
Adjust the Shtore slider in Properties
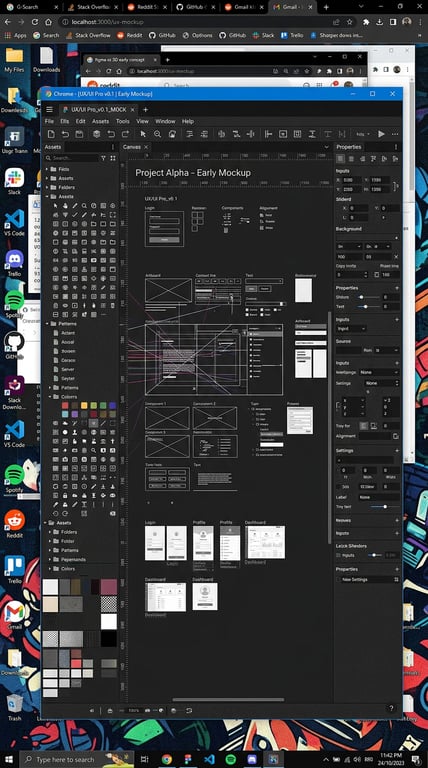(369, 297)
